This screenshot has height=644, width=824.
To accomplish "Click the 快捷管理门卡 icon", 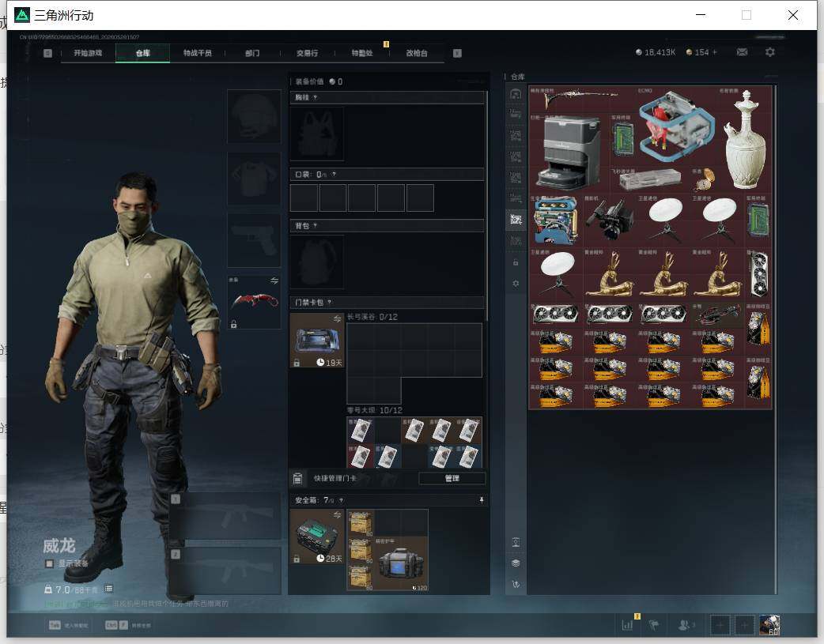I will pyautogui.click(x=297, y=479).
